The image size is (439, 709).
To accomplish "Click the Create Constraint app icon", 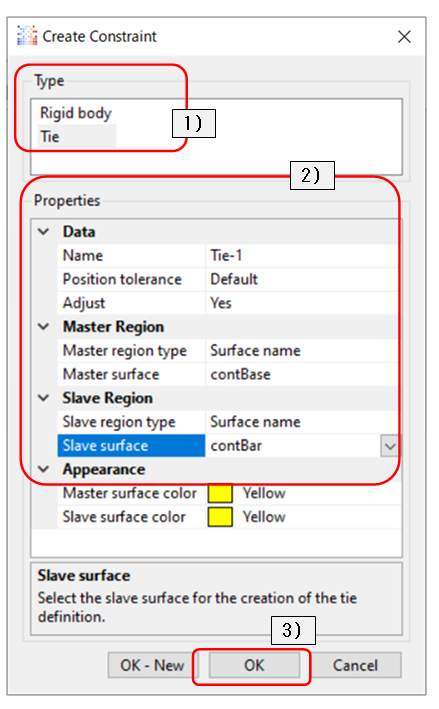I will point(27,36).
